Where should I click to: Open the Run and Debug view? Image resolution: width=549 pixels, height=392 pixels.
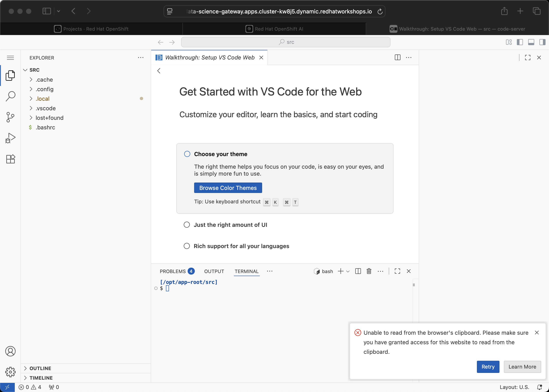point(10,138)
